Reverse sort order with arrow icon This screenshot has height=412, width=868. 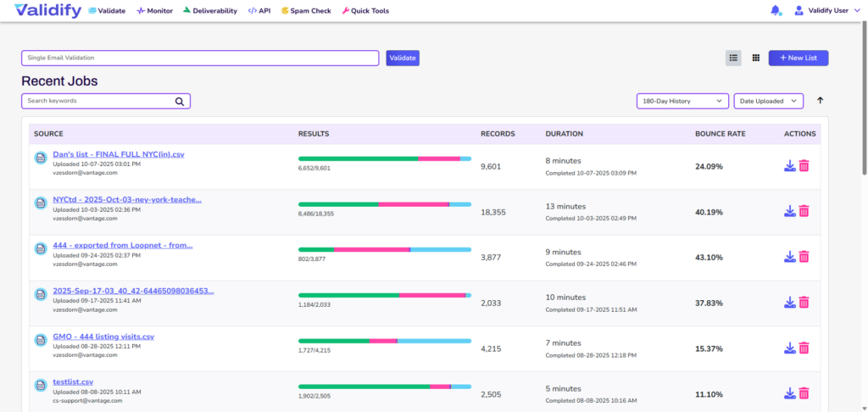click(820, 101)
